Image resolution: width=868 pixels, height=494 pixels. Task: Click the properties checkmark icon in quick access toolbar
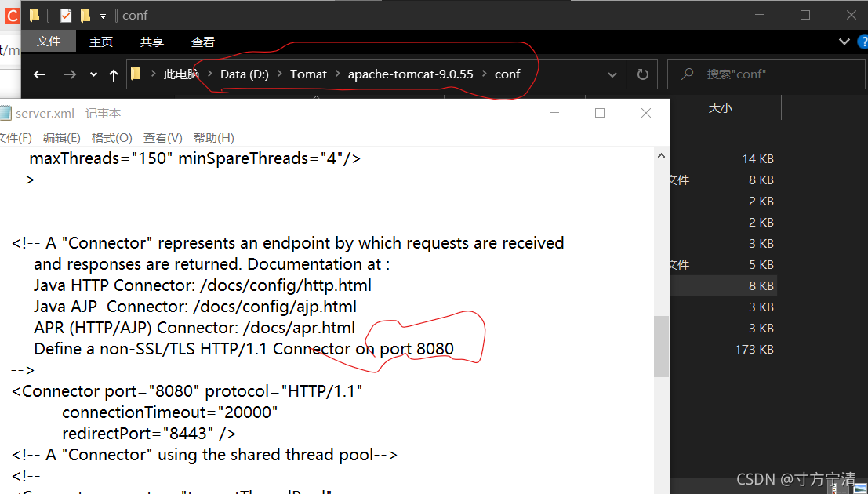(x=66, y=16)
